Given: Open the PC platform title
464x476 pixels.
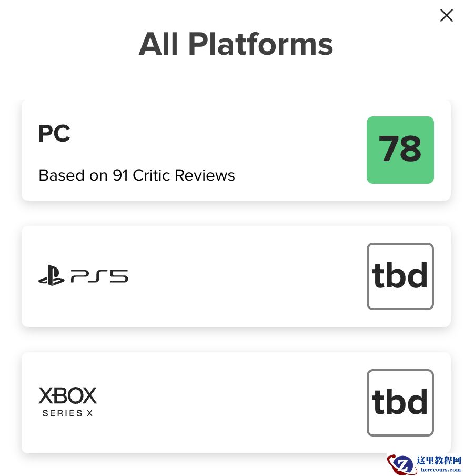Looking at the screenshot, I should click(54, 134).
